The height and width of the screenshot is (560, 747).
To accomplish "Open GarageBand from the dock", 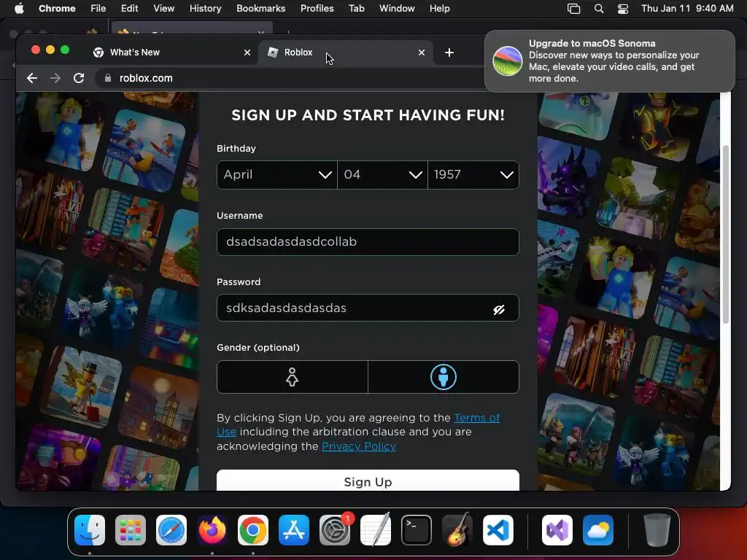I will tap(457, 530).
